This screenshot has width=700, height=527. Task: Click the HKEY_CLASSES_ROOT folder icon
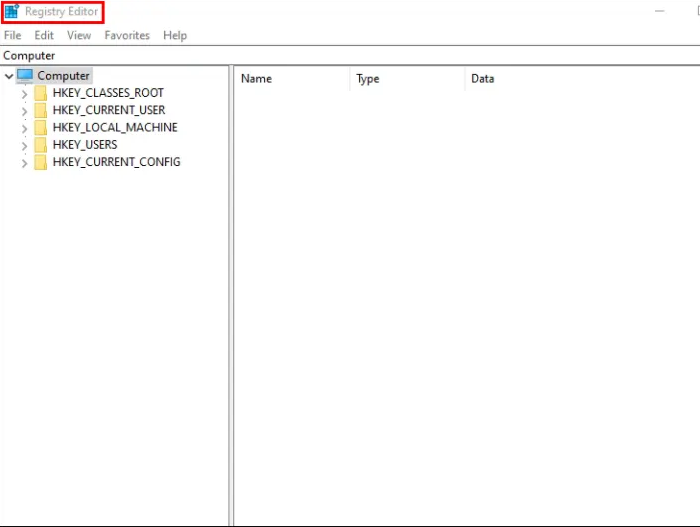pos(41,93)
